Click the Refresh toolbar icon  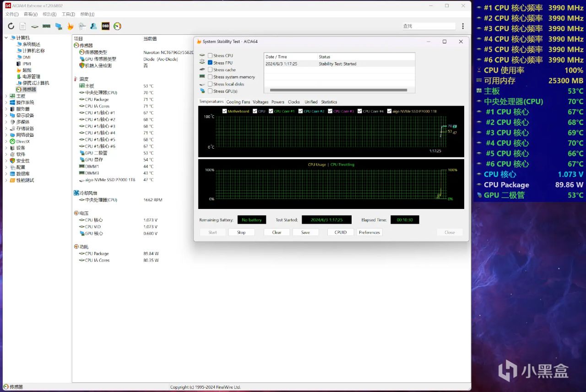[x=11, y=27]
